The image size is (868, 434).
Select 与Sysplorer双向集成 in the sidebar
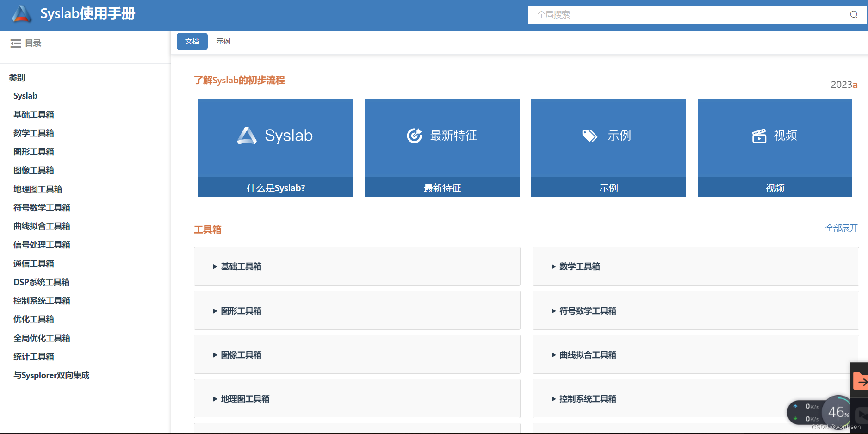[51, 375]
